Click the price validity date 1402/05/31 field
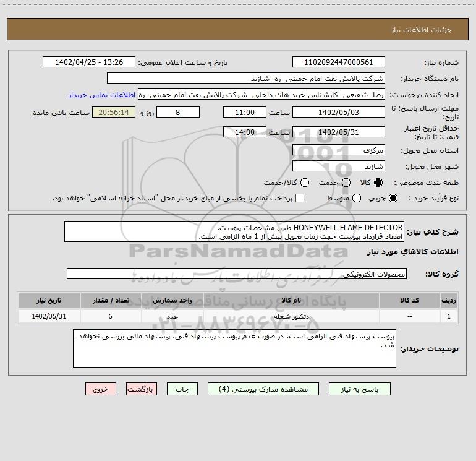 click(339, 132)
